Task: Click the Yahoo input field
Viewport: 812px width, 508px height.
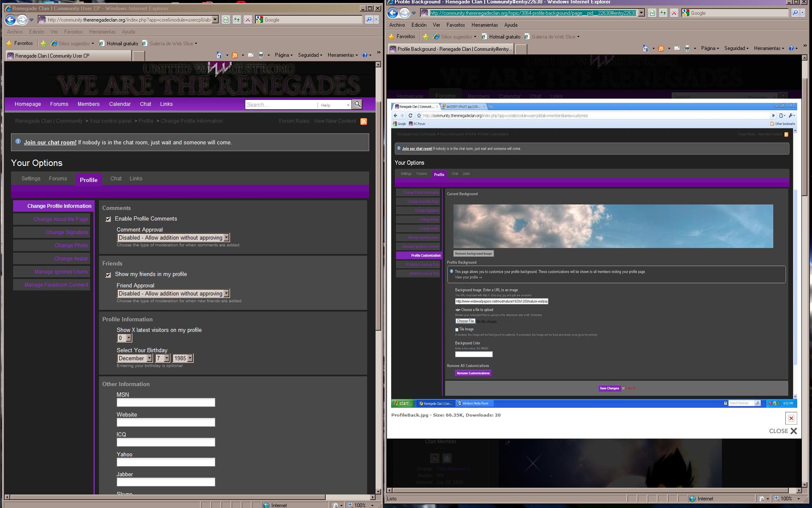Action: point(166,462)
